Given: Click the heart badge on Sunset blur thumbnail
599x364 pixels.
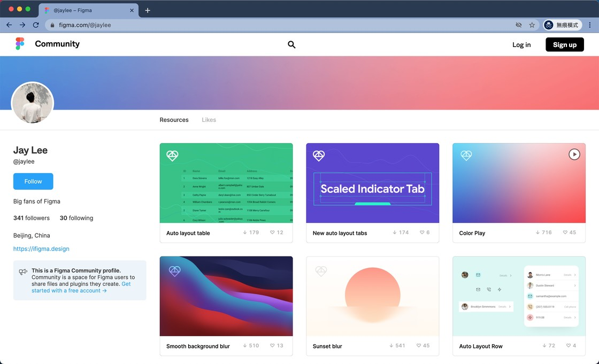Looking at the screenshot, I should point(321,271).
